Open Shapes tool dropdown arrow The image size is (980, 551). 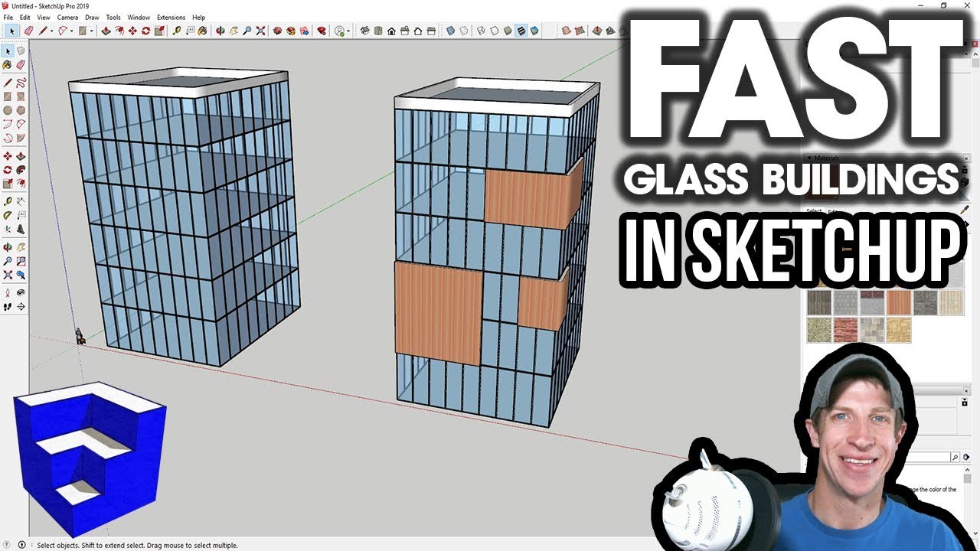point(92,31)
